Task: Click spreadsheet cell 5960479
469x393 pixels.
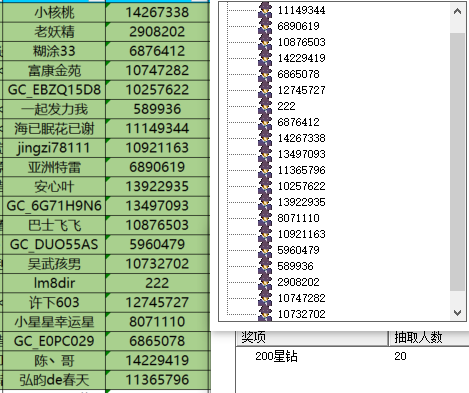Action: pyautogui.click(x=157, y=244)
